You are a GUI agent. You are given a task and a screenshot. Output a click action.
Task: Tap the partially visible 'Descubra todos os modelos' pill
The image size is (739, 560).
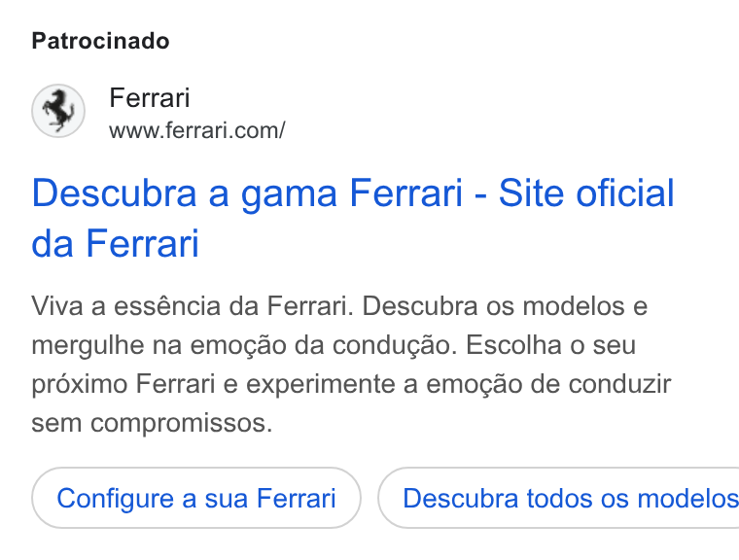click(x=558, y=498)
